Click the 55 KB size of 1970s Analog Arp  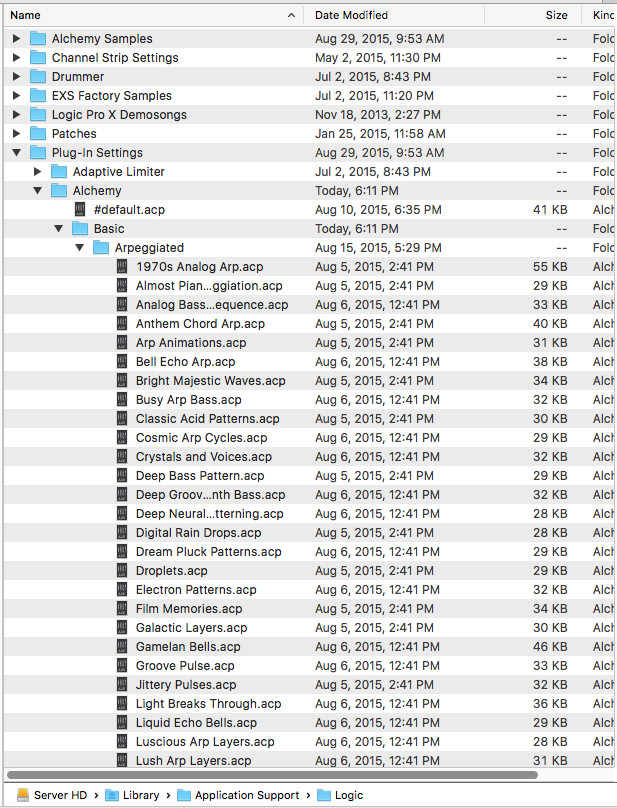(x=550, y=266)
